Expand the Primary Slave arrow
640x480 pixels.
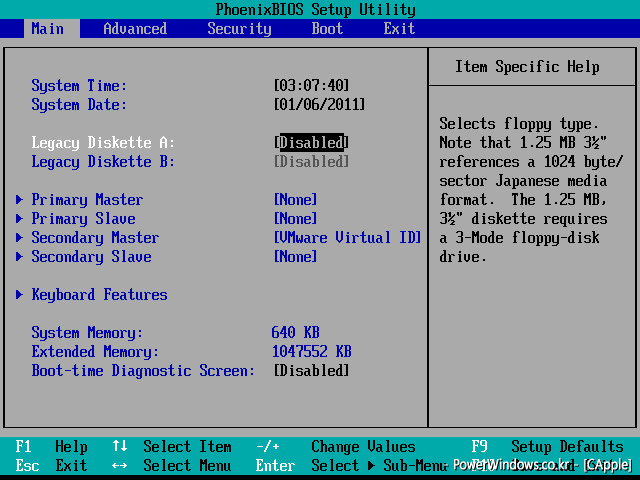tap(19, 218)
